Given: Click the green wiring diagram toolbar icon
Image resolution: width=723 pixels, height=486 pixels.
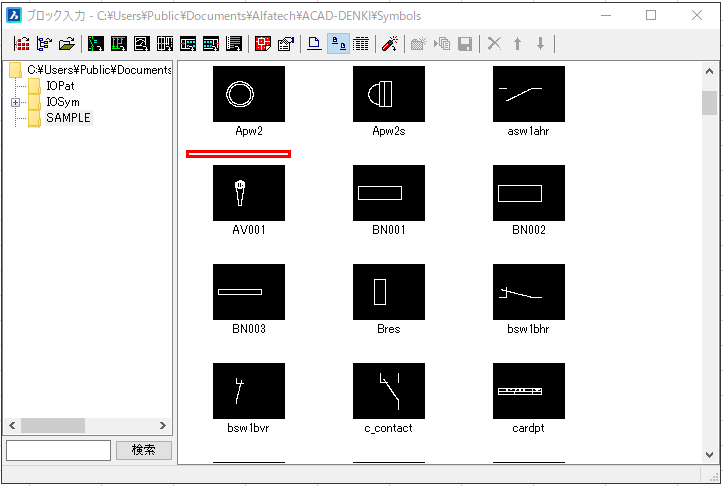Looking at the screenshot, I should click(96, 44).
